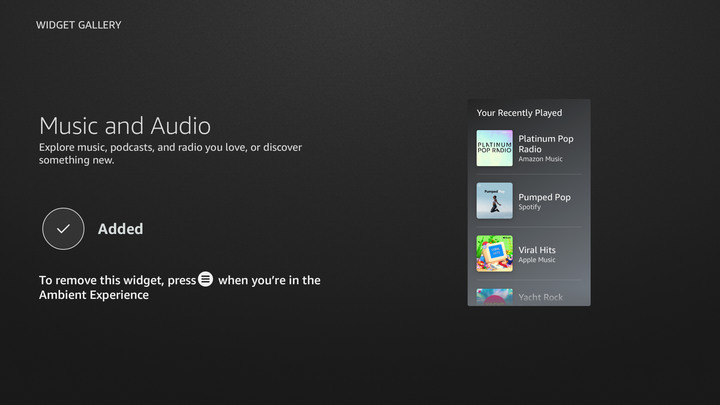Click the Added checkmark circle button
Screen dimensions: 720x405
click(63, 229)
